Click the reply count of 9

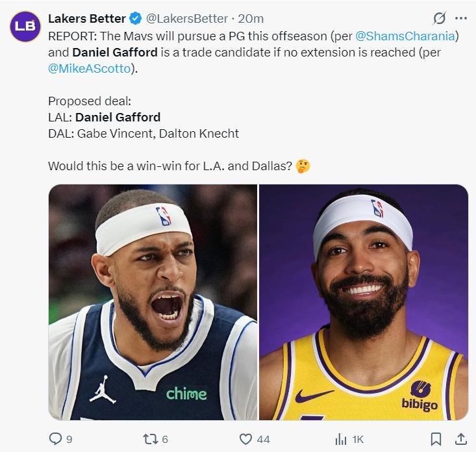pos(69,440)
